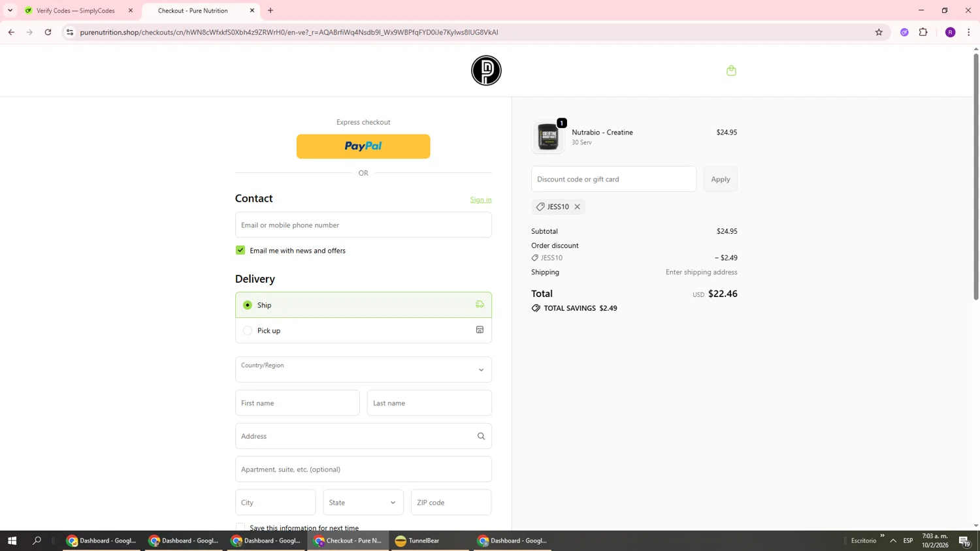Select the Ship delivery option
The width and height of the screenshot is (980, 551).
[x=363, y=305]
